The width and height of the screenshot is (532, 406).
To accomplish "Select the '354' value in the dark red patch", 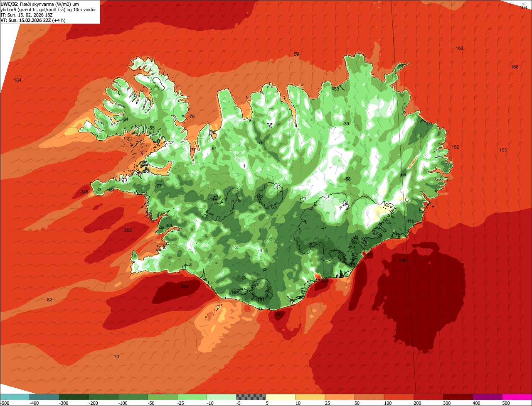I will (185, 286).
